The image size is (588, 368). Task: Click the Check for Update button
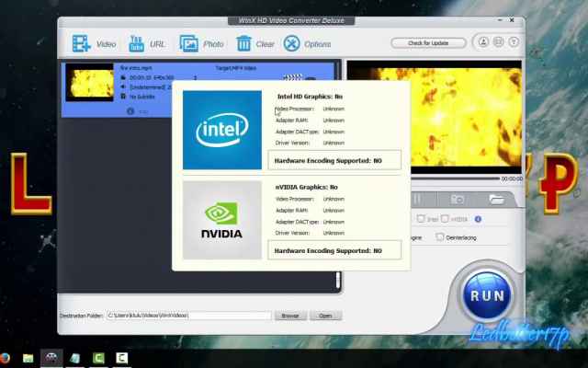tap(428, 43)
